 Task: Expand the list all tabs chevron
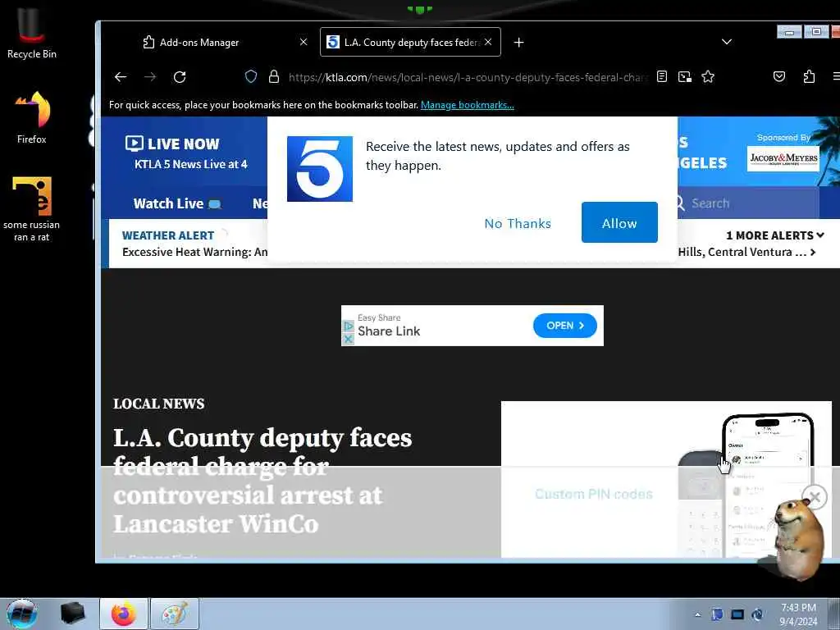click(727, 42)
